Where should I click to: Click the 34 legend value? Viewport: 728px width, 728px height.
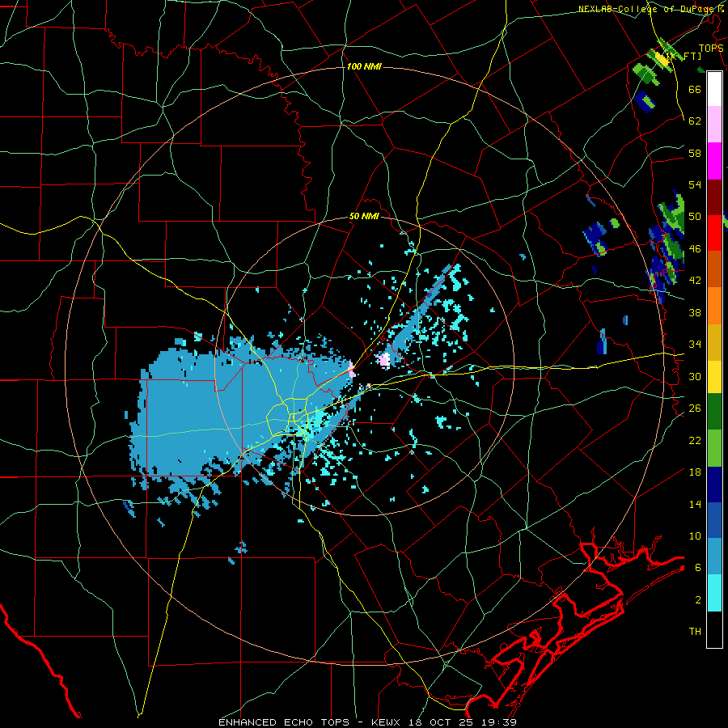(x=695, y=344)
